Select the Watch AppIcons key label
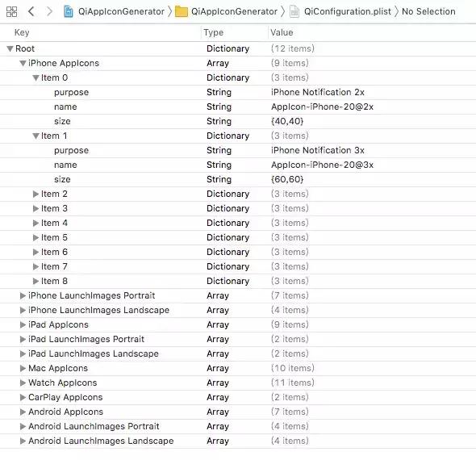476x460 pixels. point(63,383)
